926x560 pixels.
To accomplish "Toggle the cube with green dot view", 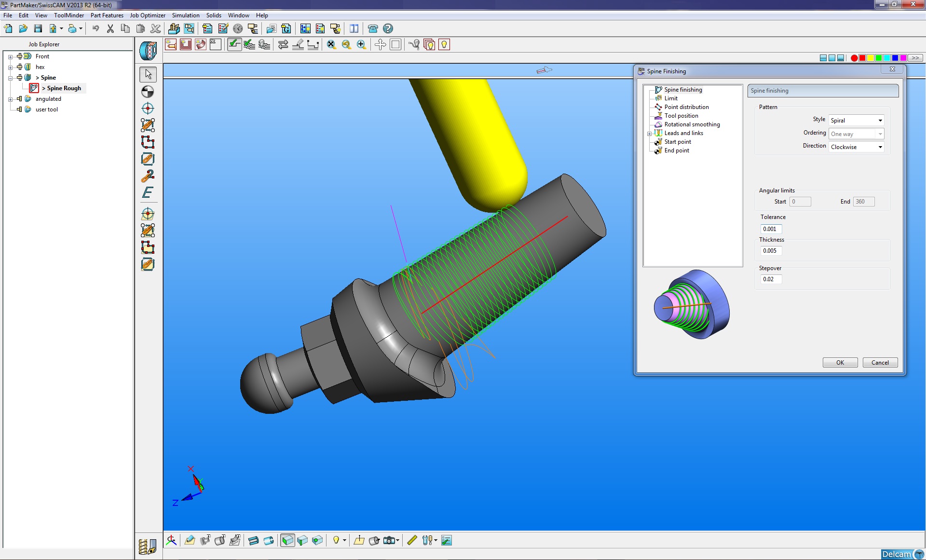I will [x=317, y=540].
